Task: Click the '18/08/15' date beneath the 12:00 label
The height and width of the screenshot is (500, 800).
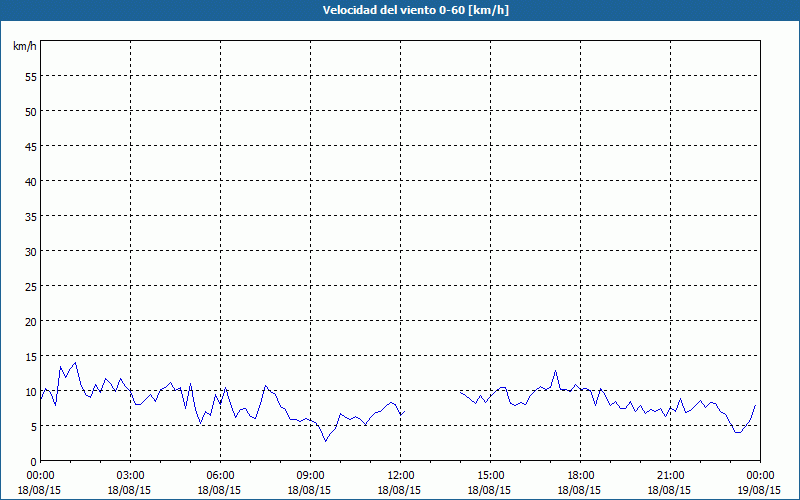Action: [399, 490]
